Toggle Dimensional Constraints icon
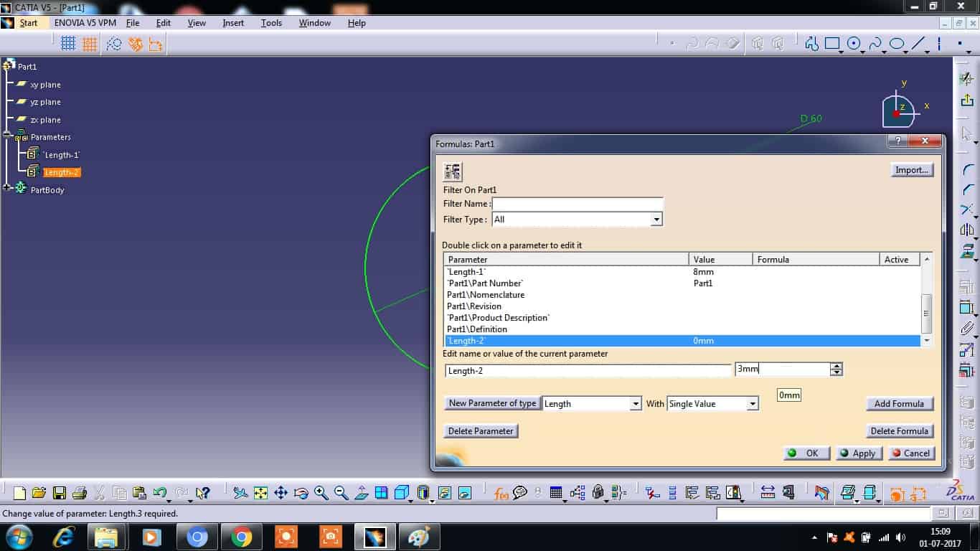This screenshot has width=980, height=551. pyautogui.click(x=156, y=44)
